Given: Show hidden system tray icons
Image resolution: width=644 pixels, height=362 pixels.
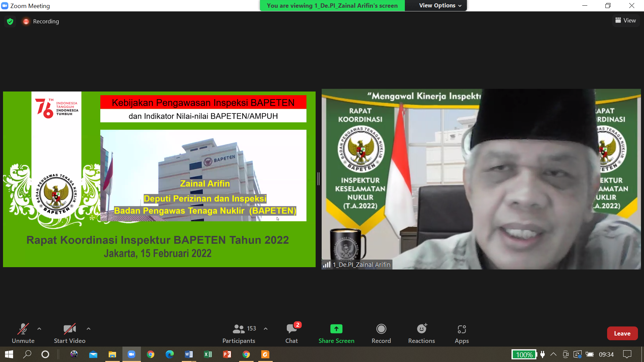Looking at the screenshot, I should pyautogui.click(x=553, y=354).
